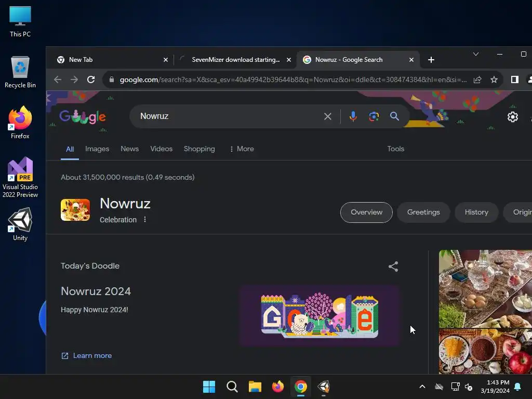
Task: View site info via padlock icon
Action: coord(111,79)
